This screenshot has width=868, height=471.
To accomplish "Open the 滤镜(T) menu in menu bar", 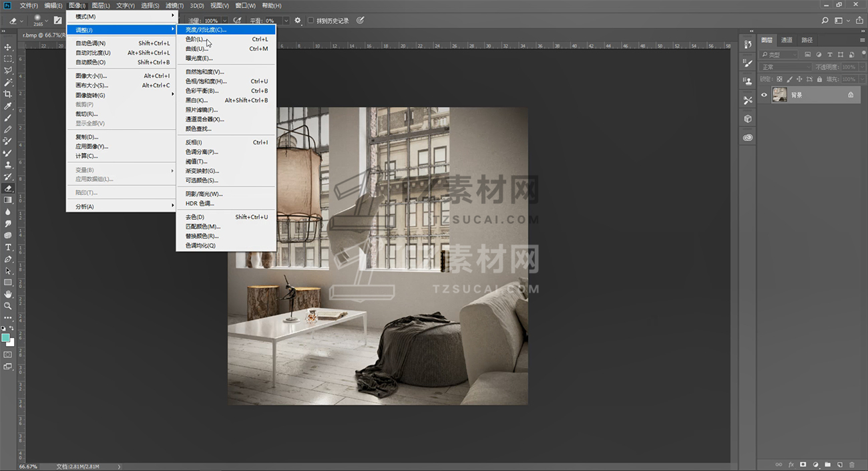I will click(x=174, y=6).
